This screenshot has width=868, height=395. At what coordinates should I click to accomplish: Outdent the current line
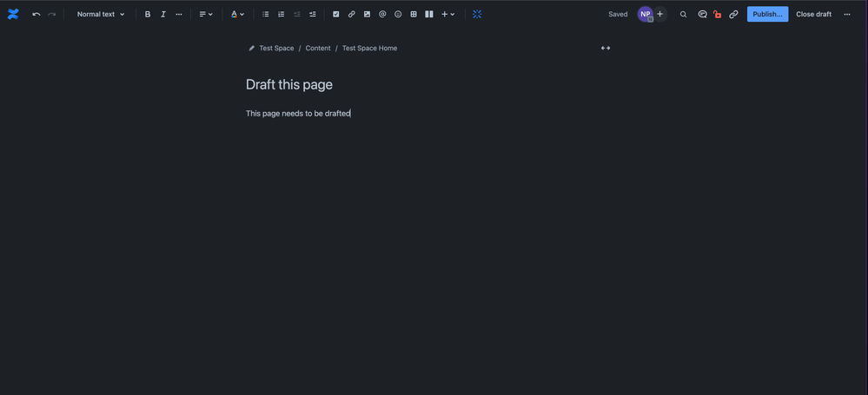(x=296, y=15)
